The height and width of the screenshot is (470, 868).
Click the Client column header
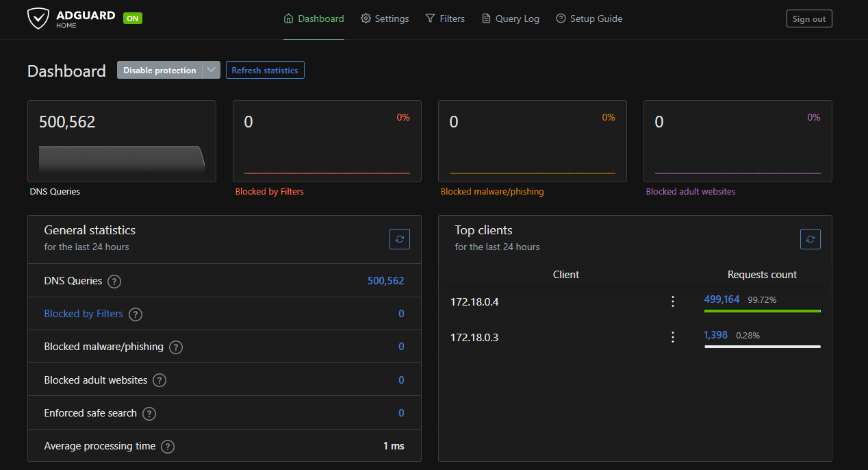point(566,275)
